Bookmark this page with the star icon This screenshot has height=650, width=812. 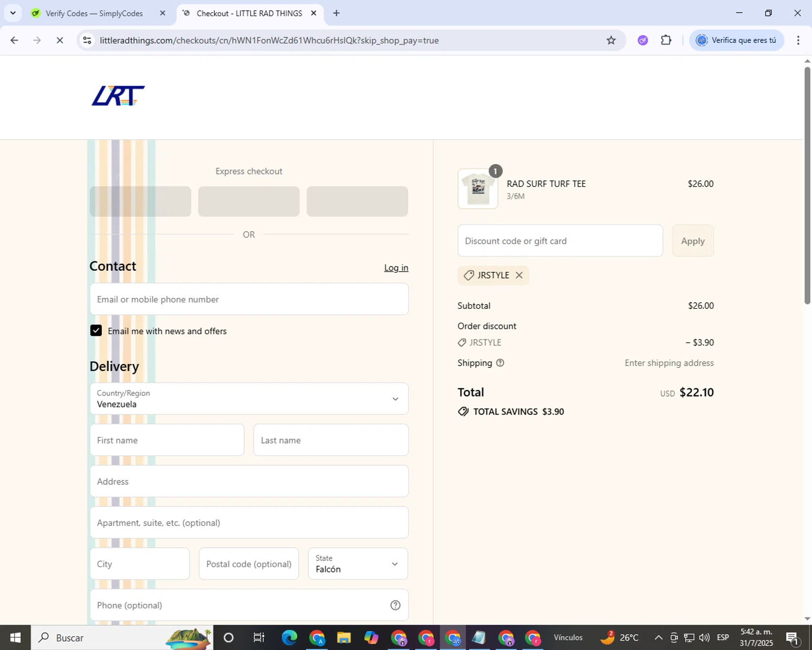[611, 40]
